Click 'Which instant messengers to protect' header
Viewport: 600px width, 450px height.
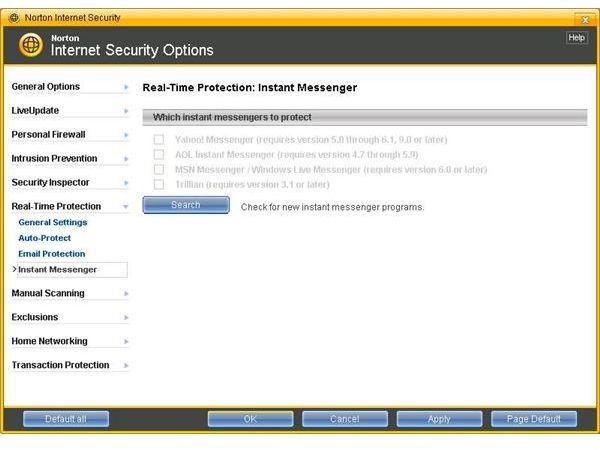365,117
